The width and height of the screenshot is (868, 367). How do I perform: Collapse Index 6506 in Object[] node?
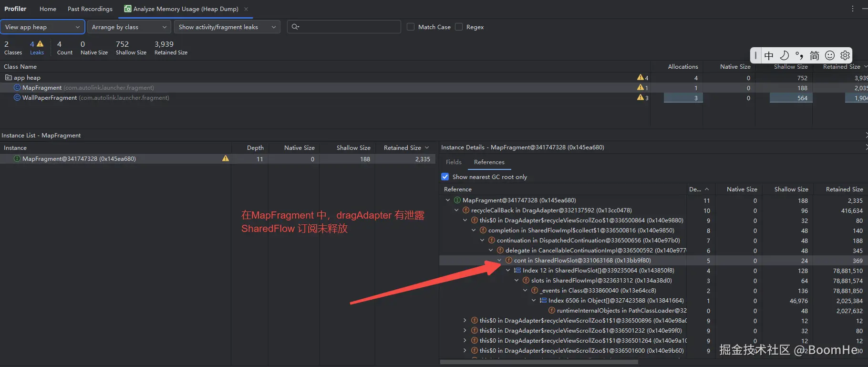point(534,301)
